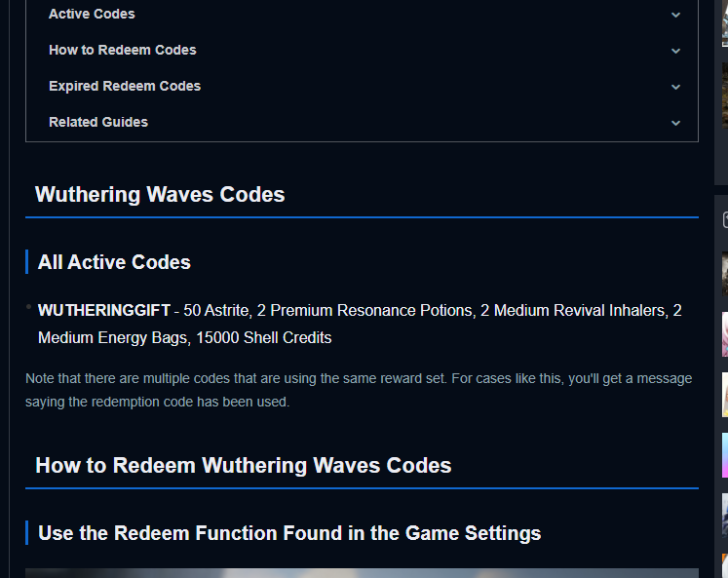
Task: Open the rainbow gradient sidebar thumbnail
Action: click(724, 454)
